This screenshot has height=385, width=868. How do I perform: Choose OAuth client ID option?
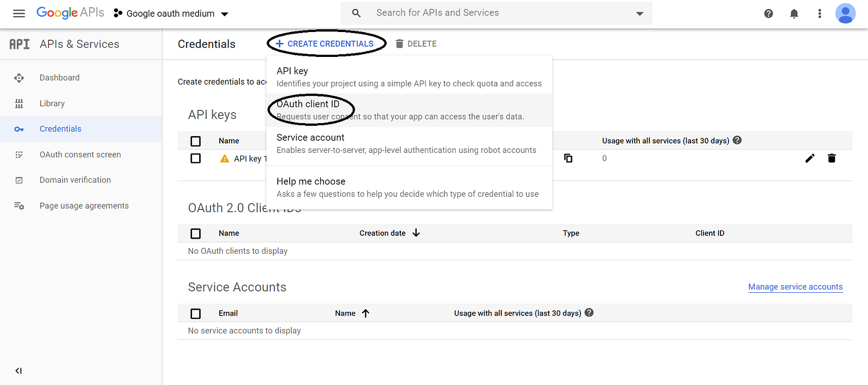[x=409, y=110]
